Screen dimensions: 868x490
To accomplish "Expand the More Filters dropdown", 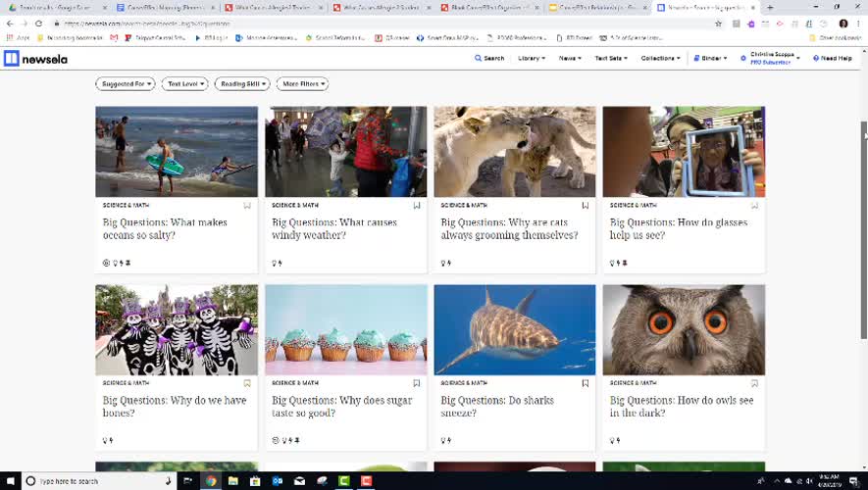I will [x=303, y=84].
